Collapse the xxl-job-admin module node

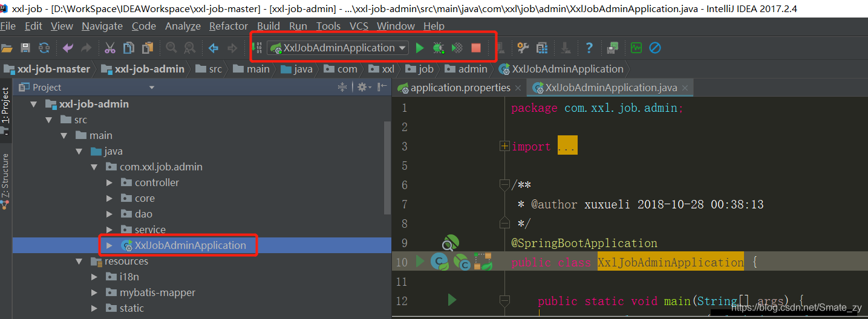pos(34,104)
